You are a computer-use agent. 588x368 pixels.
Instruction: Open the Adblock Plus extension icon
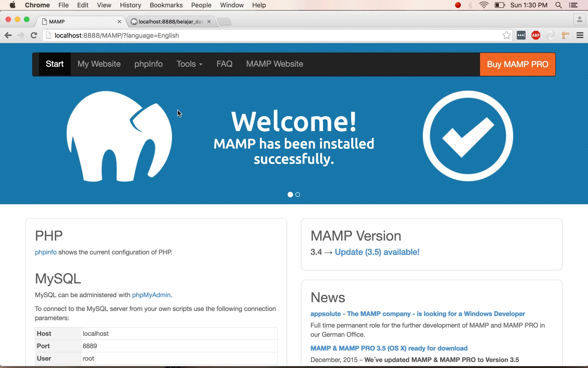tap(536, 35)
